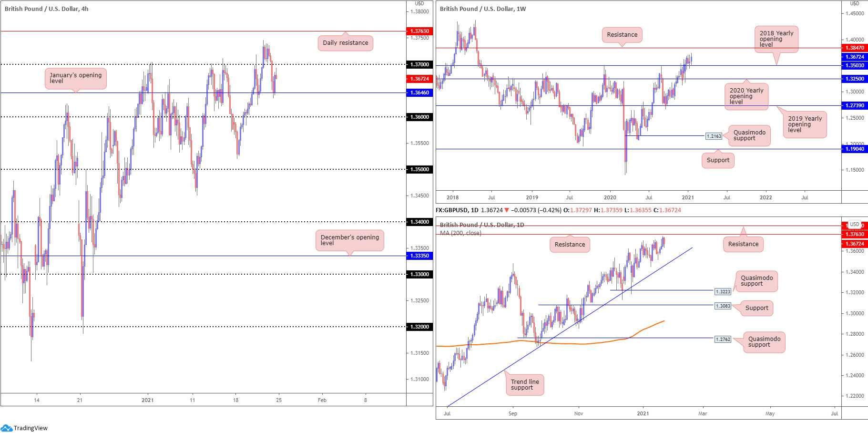Click the 1.35030 blue price tag
868x433 pixels.
855,65
